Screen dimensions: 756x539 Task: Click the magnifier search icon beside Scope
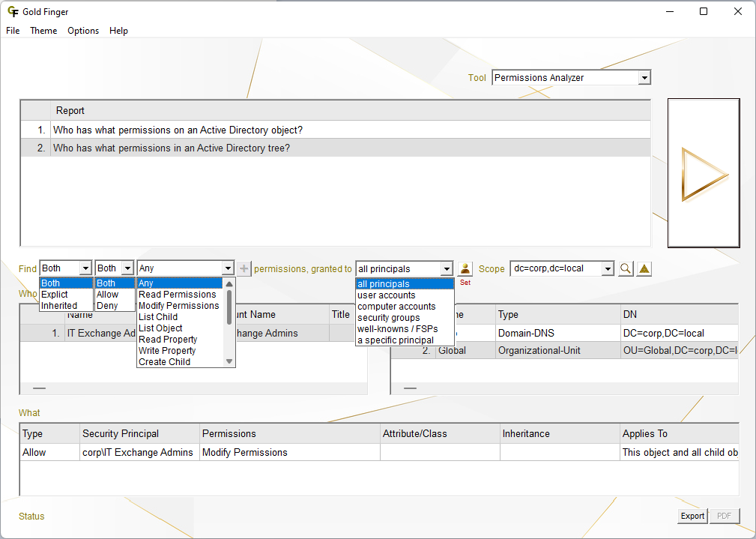(x=626, y=268)
